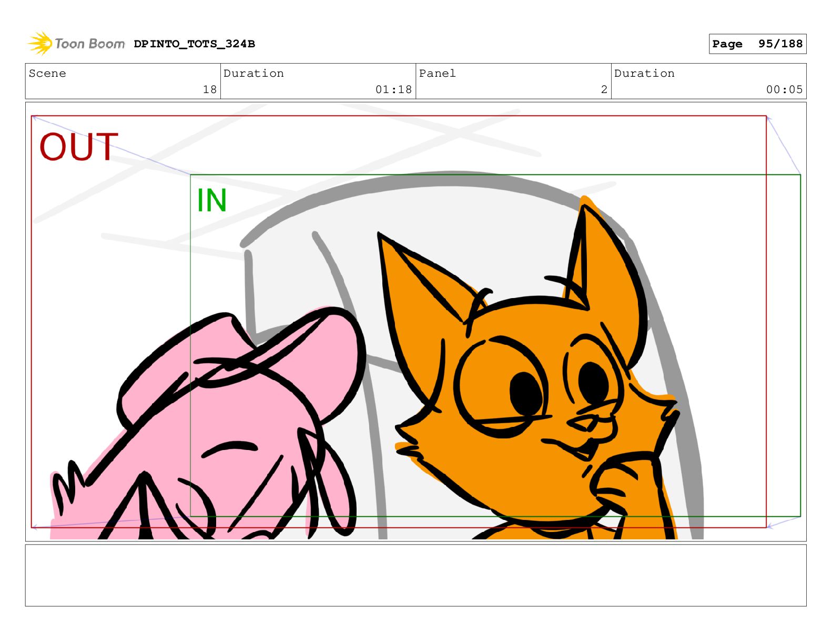
Task: Click the green IN camera frame label
Action: (211, 200)
